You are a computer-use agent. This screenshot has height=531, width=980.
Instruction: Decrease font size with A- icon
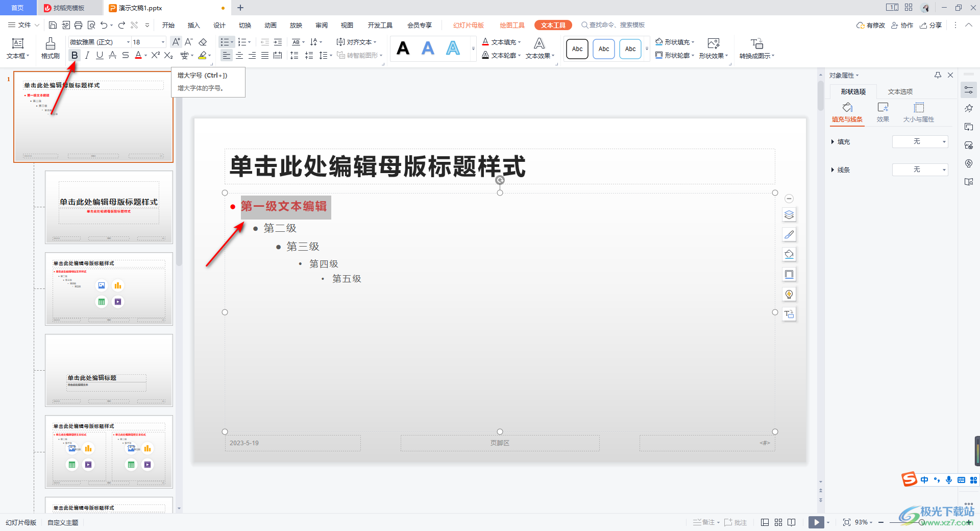tap(189, 42)
